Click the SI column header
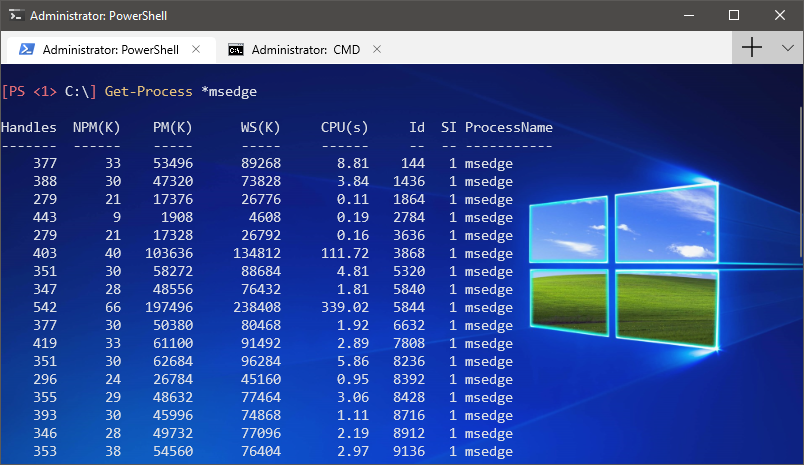Screen dimensions: 804x465 pyautogui.click(x=449, y=127)
